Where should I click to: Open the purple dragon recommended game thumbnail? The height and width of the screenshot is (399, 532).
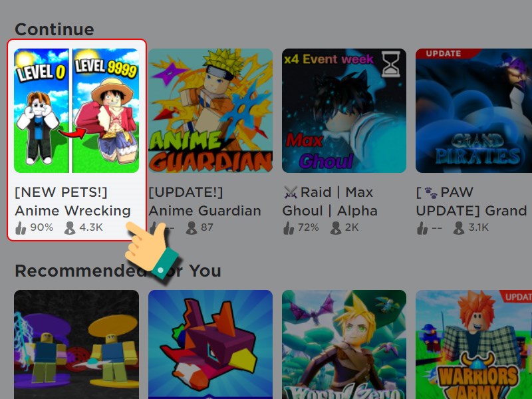[x=210, y=344]
